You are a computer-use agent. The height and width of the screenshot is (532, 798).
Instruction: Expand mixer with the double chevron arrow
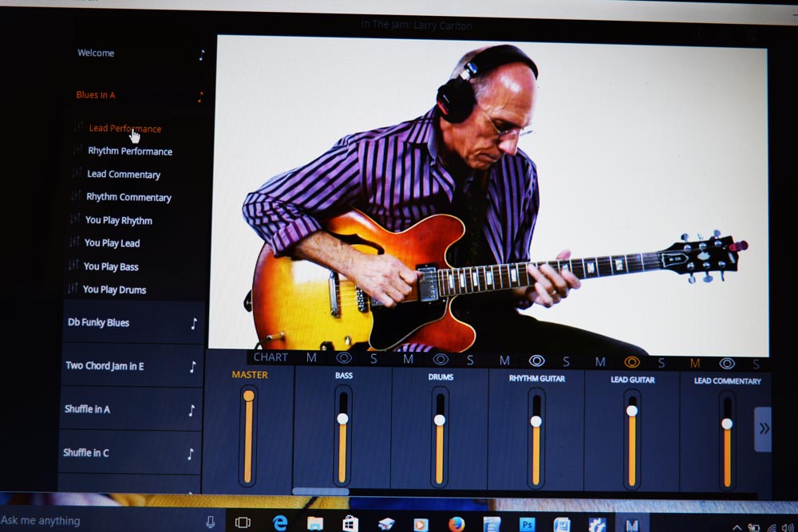pos(764,429)
